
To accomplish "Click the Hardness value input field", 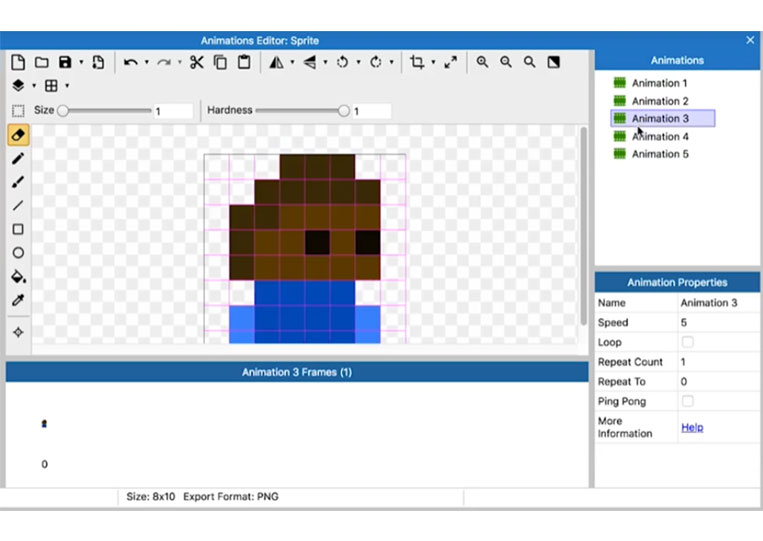I will pos(372,111).
